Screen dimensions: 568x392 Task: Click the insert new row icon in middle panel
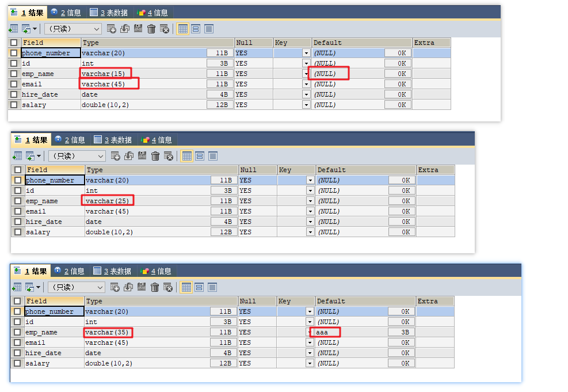pyautogui.click(x=116, y=156)
